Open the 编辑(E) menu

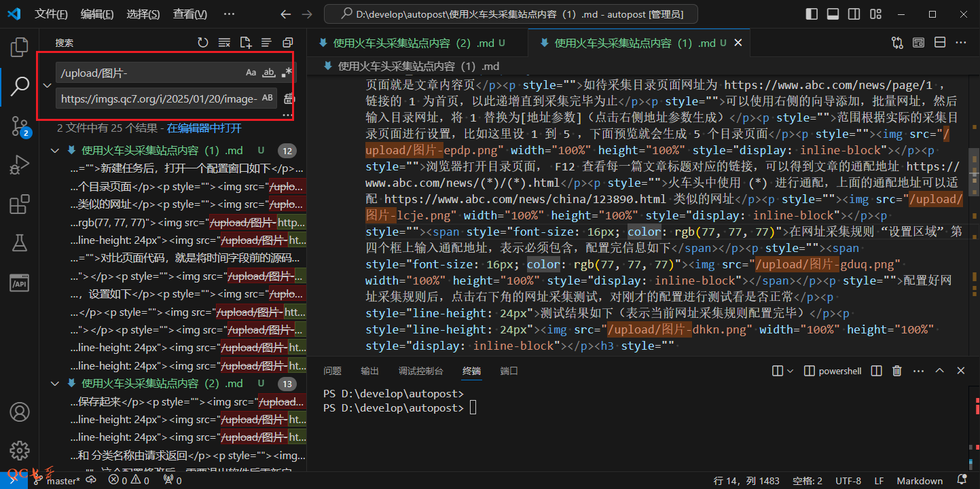[x=97, y=14]
